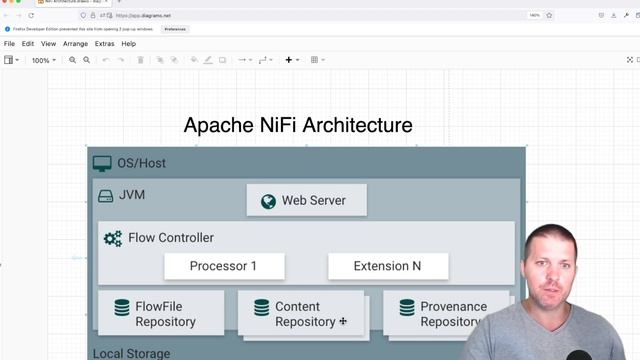640x360 pixels.
Task: Open the plus insert dropdown
Action: click(x=292, y=60)
